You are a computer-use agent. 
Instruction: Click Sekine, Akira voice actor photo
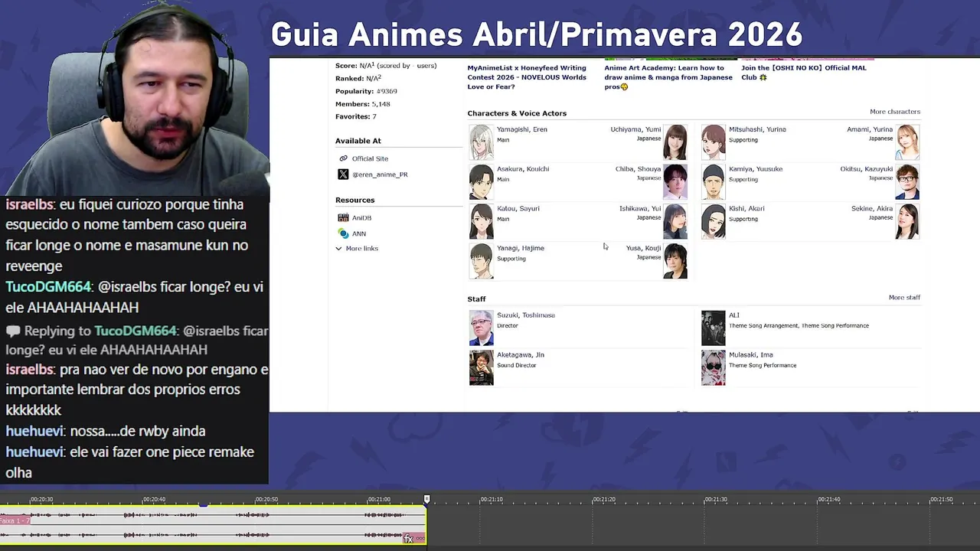point(907,222)
